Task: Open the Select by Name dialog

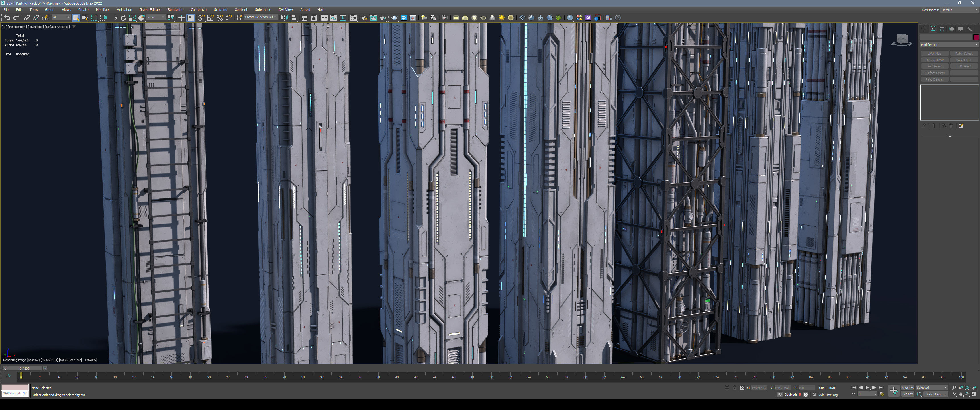Action: coord(85,17)
